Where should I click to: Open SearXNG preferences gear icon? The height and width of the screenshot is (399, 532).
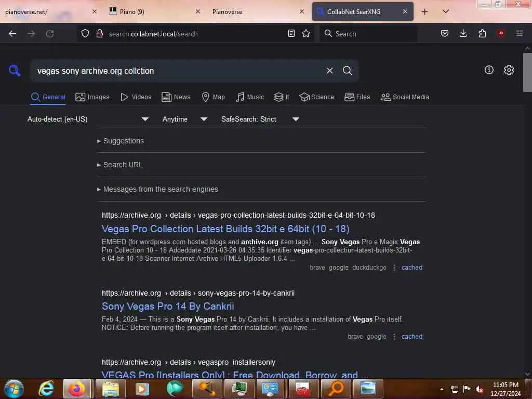tap(509, 70)
